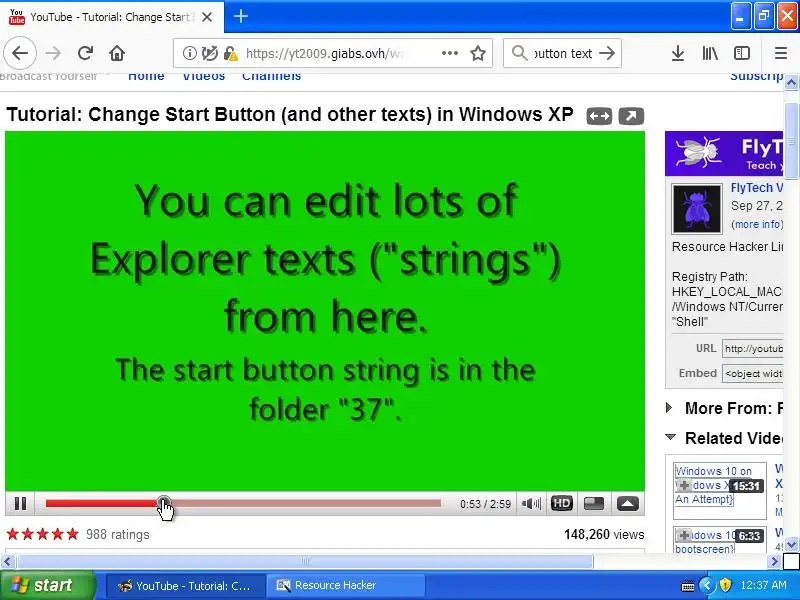This screenshot has height=600, width=800.
Task: Open the Videos navigation link
Action: pyautogui.click(x=204, y=76)
